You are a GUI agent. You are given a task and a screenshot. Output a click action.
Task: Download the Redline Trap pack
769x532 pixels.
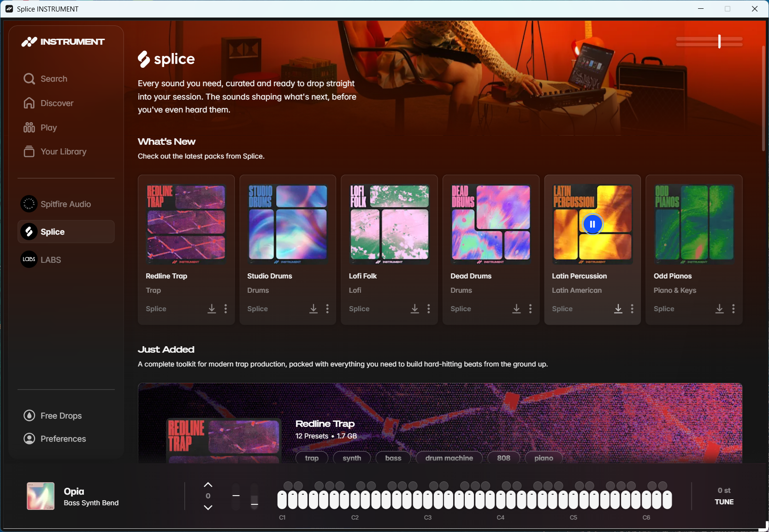click(212, 309)
